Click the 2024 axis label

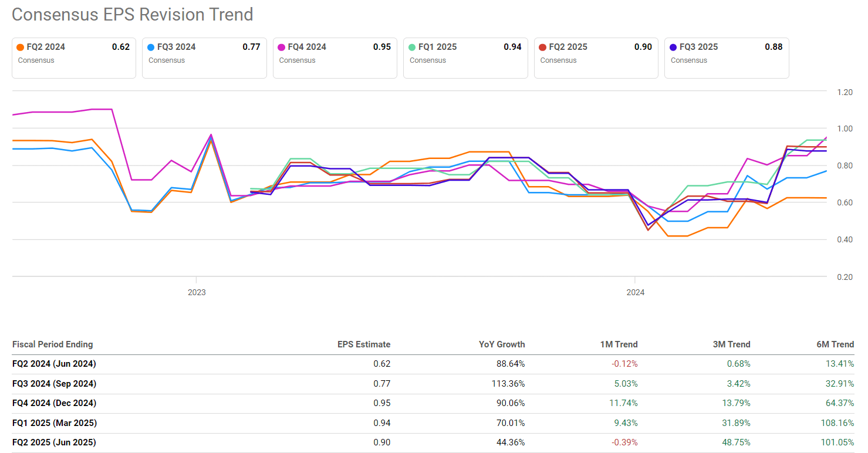[636, 292]
